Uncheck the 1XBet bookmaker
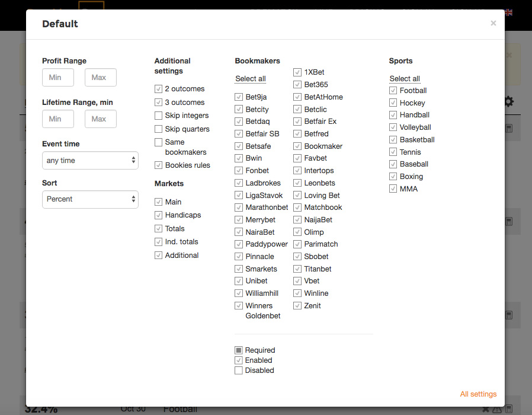The height and width of the screenshot is (415, 532). (297, 72)
